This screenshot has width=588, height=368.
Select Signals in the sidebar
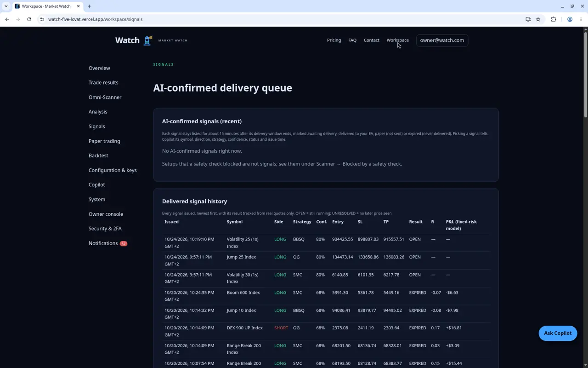97,126
